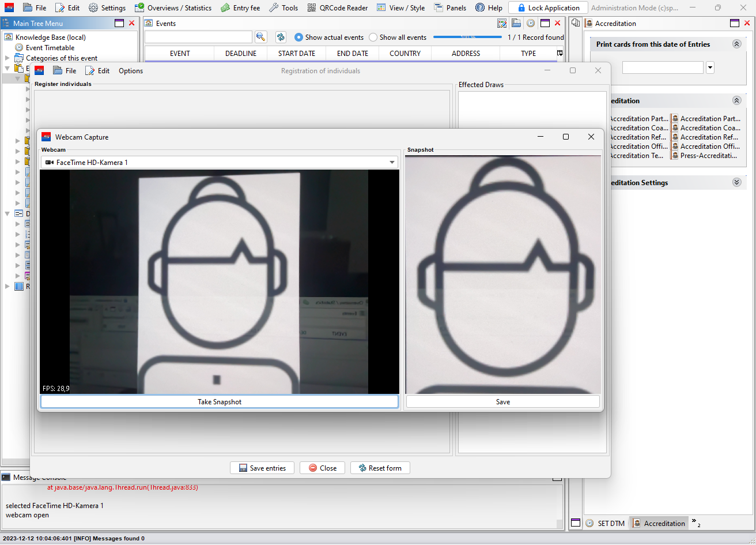Screen dimensions: 756x545
Task: Click the refresh icon next to the search field
Action: pyautogui.click(x=281, y=37)
